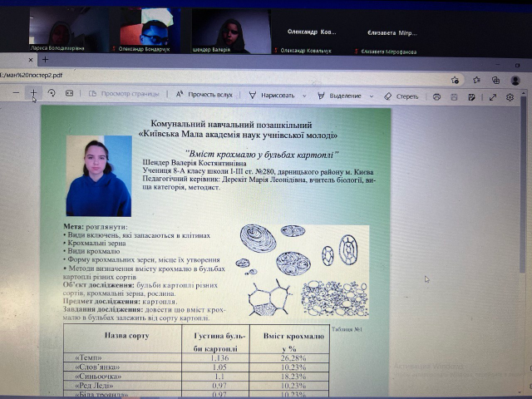Click the table cell «Слов'янка»
Image resolution: width=532 pixels, height=399 pixels.
(x=122, y=367)
